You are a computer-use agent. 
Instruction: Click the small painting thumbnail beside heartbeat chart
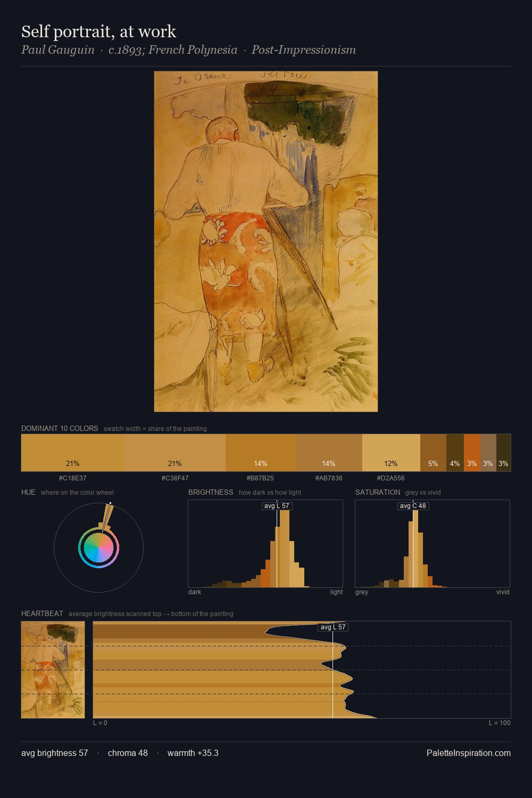53,670
